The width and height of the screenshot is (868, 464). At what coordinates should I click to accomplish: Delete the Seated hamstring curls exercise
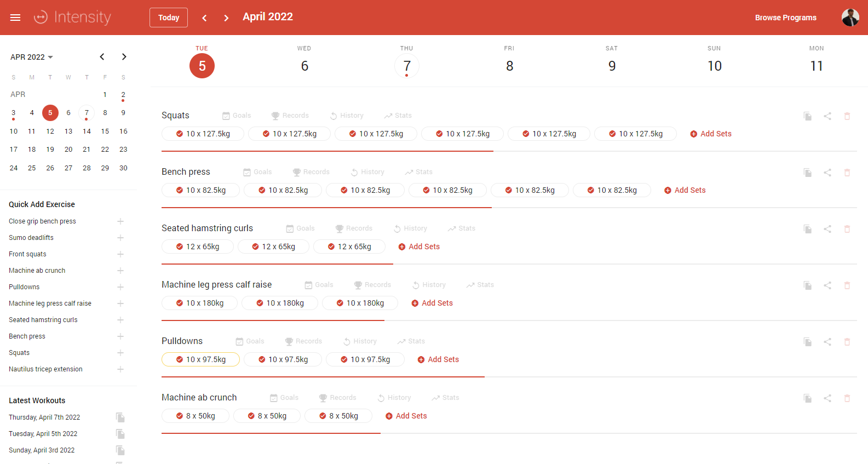847,229
